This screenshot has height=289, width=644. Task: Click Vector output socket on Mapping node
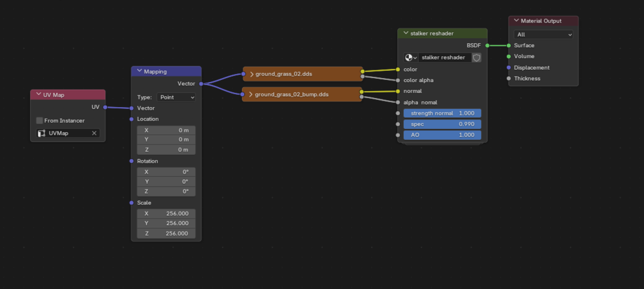coord(201,84)
